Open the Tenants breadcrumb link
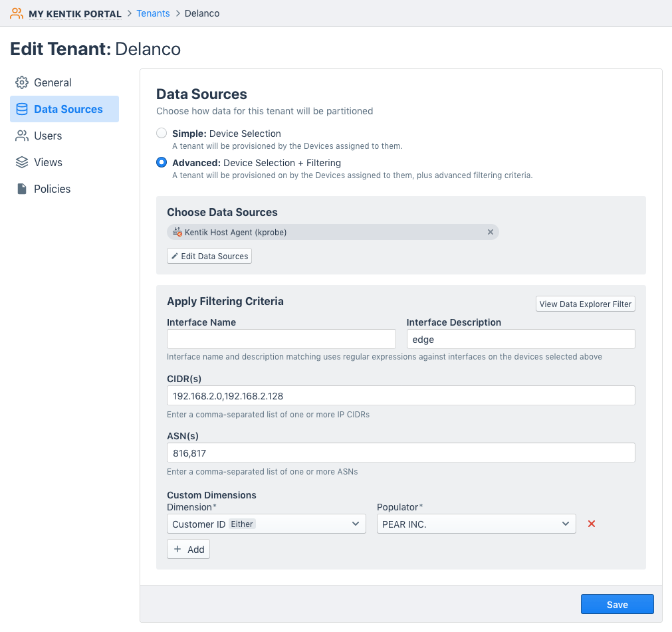Image resolution: width=672 pixels, height=632 pixels. [x=153, y=13]
